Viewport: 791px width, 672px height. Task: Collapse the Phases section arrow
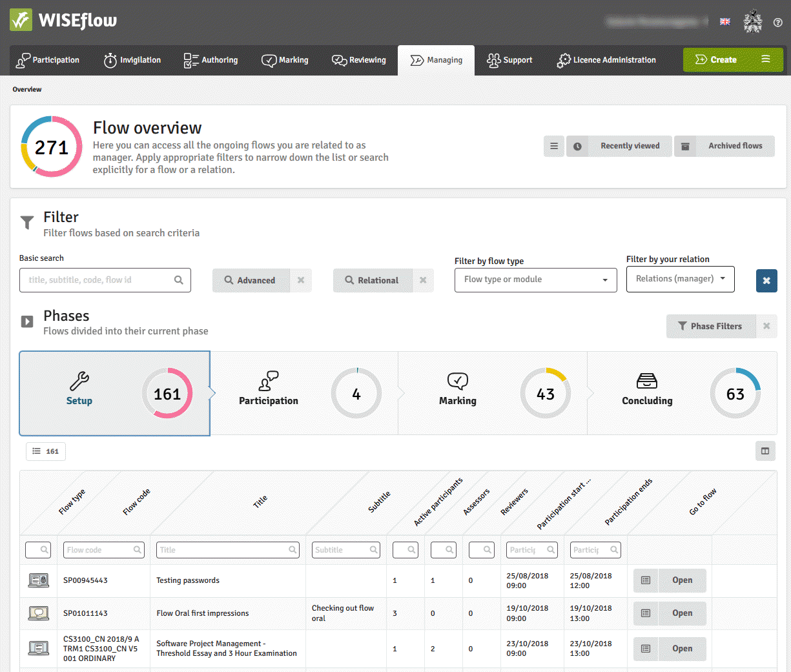click(x=26, y=321)
